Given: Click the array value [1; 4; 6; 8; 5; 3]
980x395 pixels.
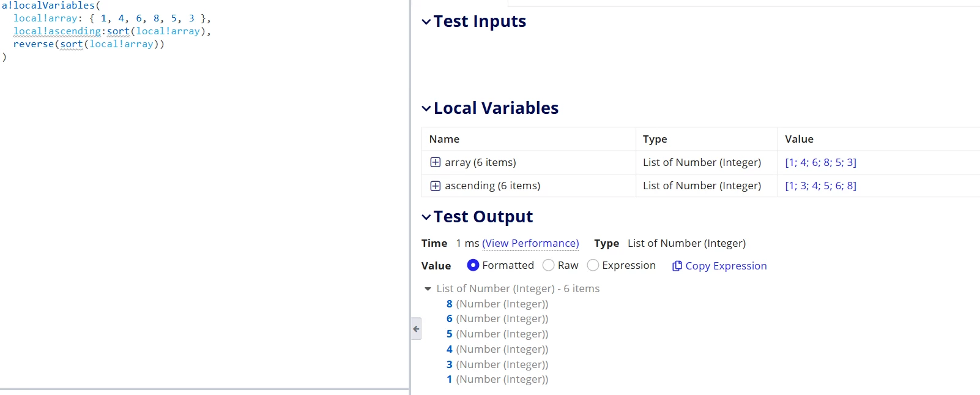Looking at the screenshot, I should pyautogui.click(x=820, y=162).
